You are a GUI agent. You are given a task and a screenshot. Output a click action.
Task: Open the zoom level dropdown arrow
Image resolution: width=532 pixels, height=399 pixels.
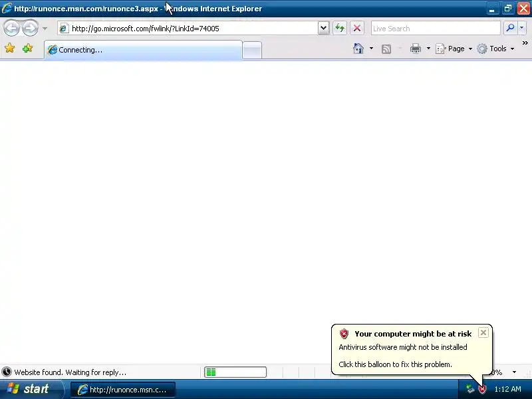pyautogui.click(x=514, y=372)
